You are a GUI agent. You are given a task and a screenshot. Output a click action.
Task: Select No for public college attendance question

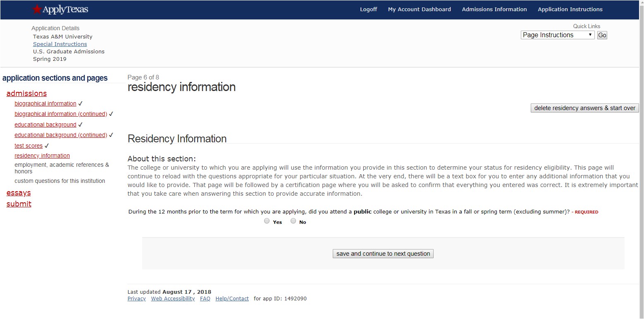[293, 221]
